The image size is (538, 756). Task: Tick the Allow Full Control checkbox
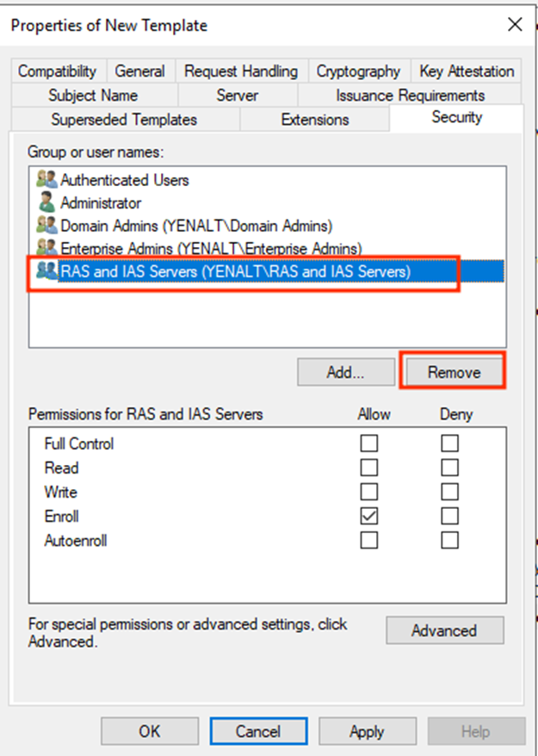(x=368, y=443)
